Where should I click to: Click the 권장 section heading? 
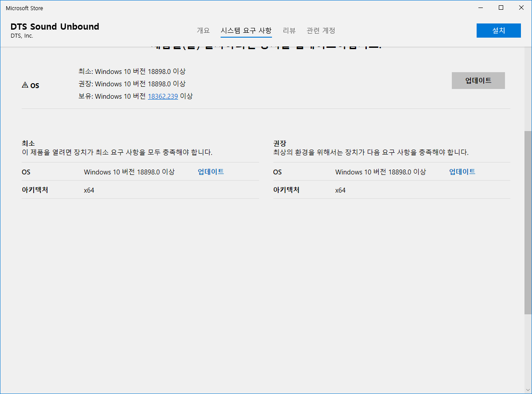tap(280, 143)
